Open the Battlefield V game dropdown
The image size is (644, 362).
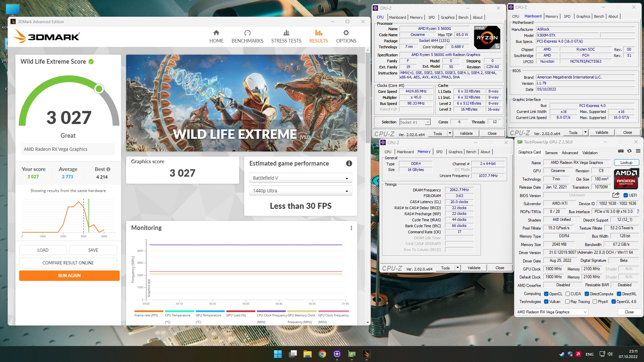point(301,178)
